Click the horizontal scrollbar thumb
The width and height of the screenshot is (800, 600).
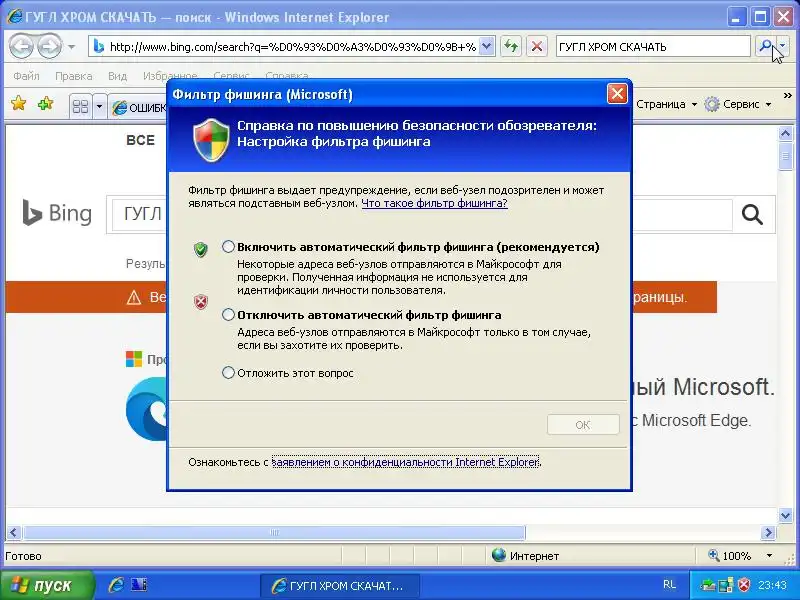coord(274,533)
